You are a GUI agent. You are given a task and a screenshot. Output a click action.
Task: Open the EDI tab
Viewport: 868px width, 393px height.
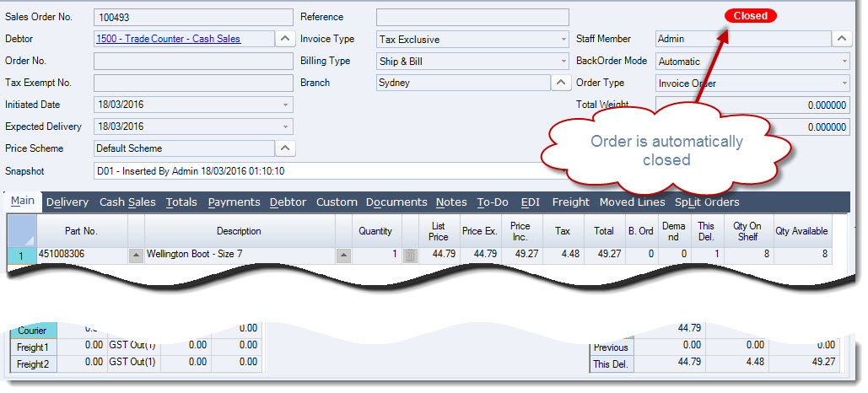coord(531,202)
